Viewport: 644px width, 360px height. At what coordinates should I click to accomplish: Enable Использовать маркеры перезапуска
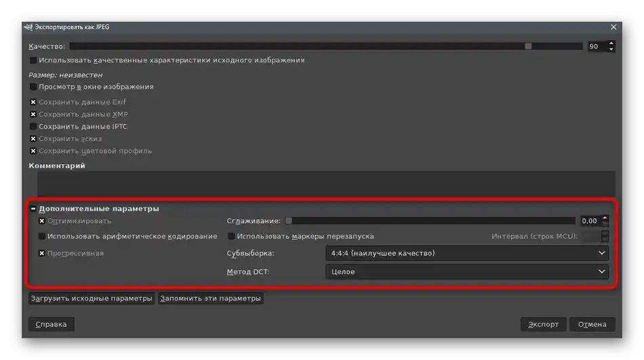231,237
